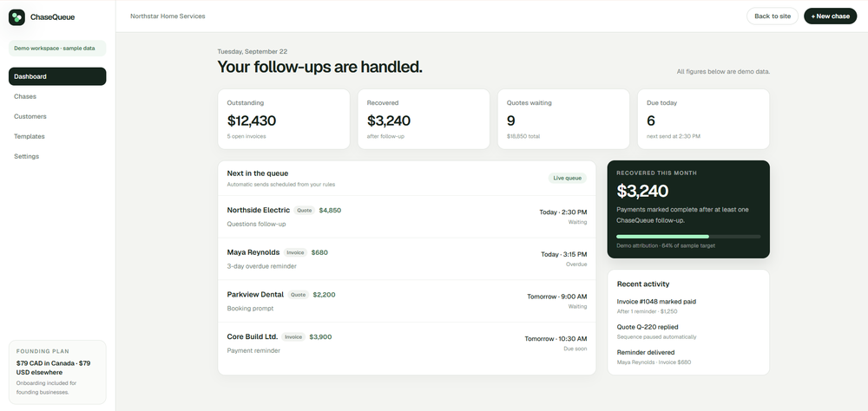The height and width of the screenshot is (411, 868).
Task: Open Reminder delivered activity entry
Action: click(654, 356)
